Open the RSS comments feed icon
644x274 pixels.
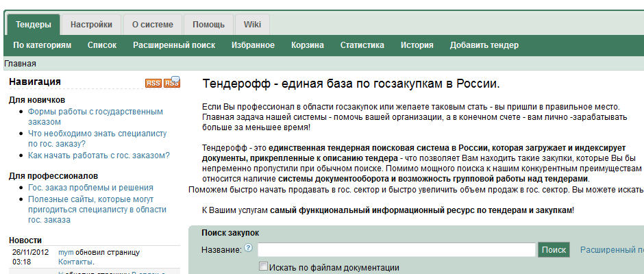172,82
